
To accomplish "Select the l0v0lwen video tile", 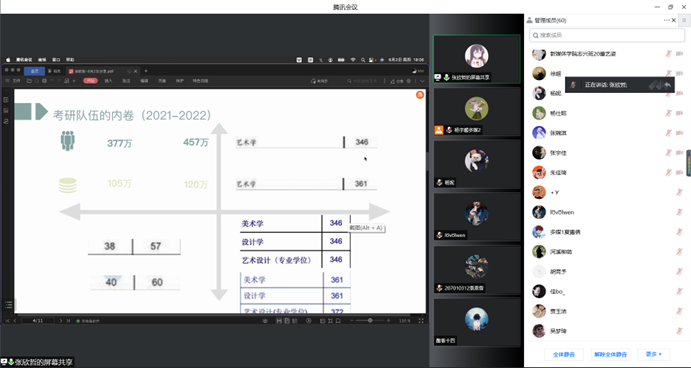I will coord(476,217).
